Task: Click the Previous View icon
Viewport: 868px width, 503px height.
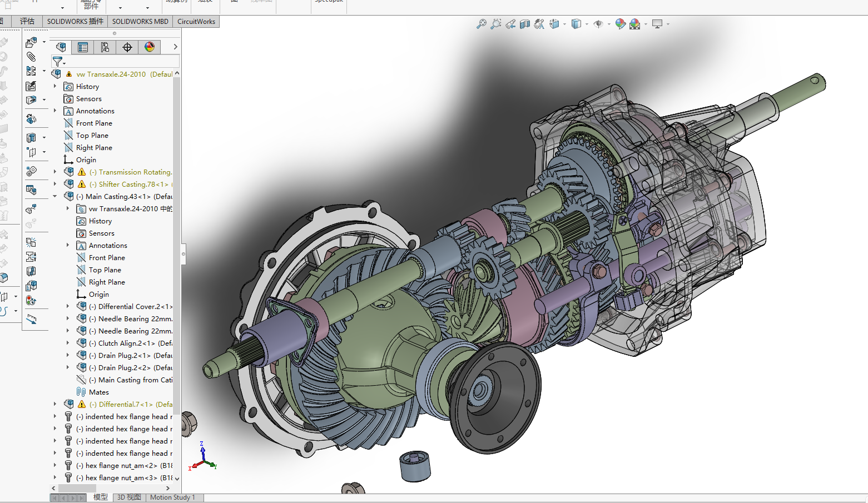Action: pos(510,24)
